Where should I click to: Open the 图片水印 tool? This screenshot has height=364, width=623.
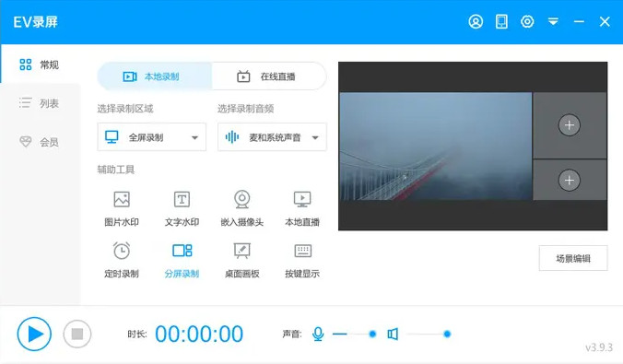[122, 209]
